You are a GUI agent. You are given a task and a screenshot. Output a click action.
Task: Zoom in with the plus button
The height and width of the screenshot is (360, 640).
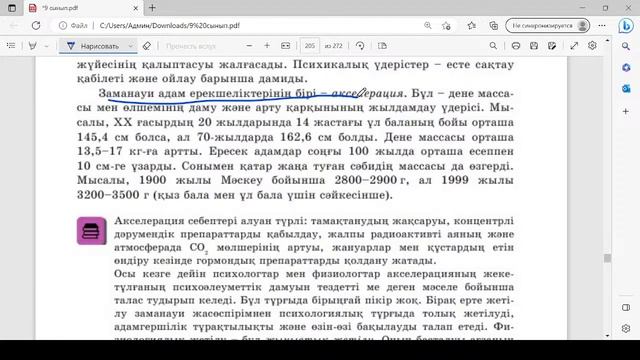[x=267, y=46]
